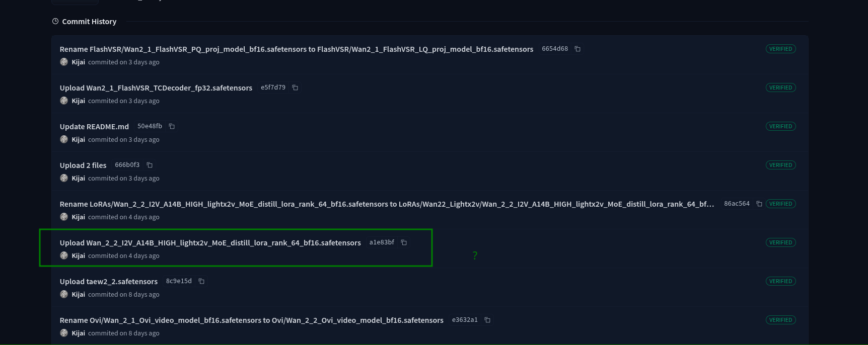Open the Rename Ovi video_model commit

pyautogui.click(x=252, y=320)
